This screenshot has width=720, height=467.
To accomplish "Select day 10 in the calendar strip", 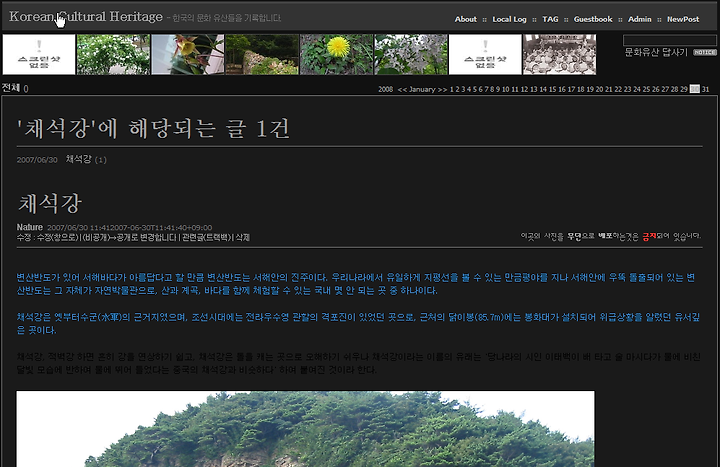I will coord(505,89).
